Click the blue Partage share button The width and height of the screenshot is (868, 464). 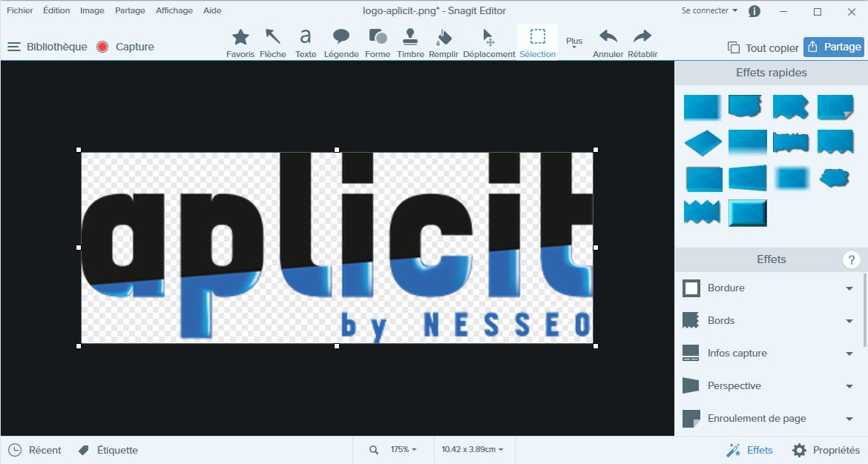coord(834,47)
